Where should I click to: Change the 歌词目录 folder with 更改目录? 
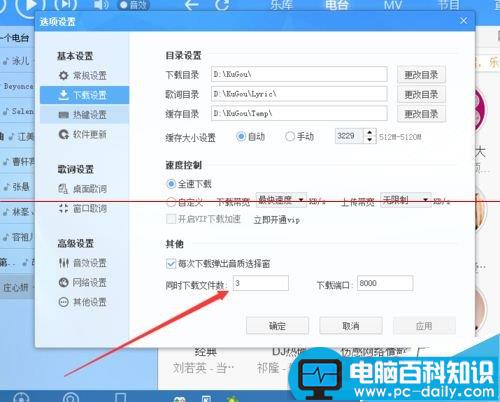tap(421, 94)
